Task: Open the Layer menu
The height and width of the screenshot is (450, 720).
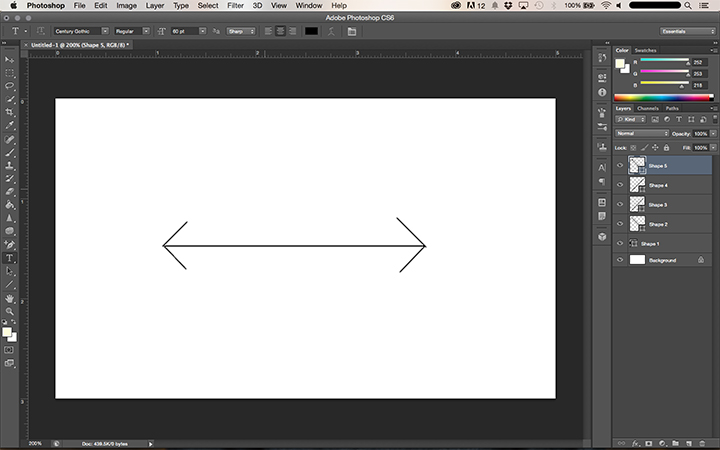Action: tap(155, 6)
